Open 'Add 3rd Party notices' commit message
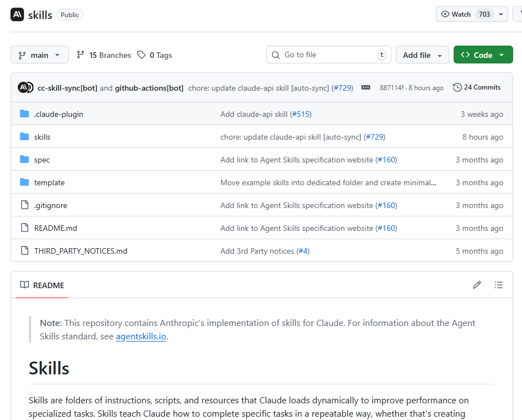Viewport: 522px width, 420px height. [x=257, y=251]
